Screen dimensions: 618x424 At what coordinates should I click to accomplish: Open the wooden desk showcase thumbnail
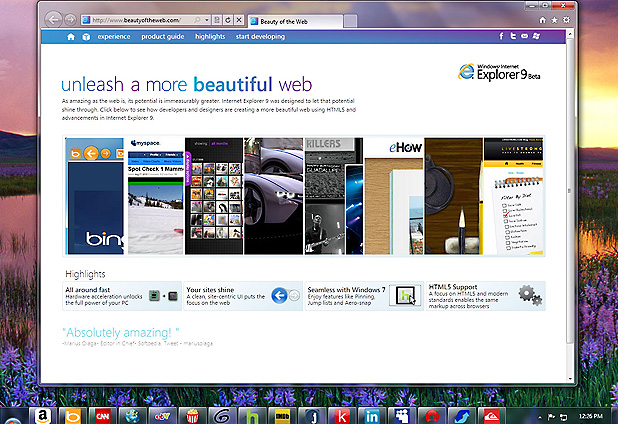pyautogui.click(x=454, y=196)
